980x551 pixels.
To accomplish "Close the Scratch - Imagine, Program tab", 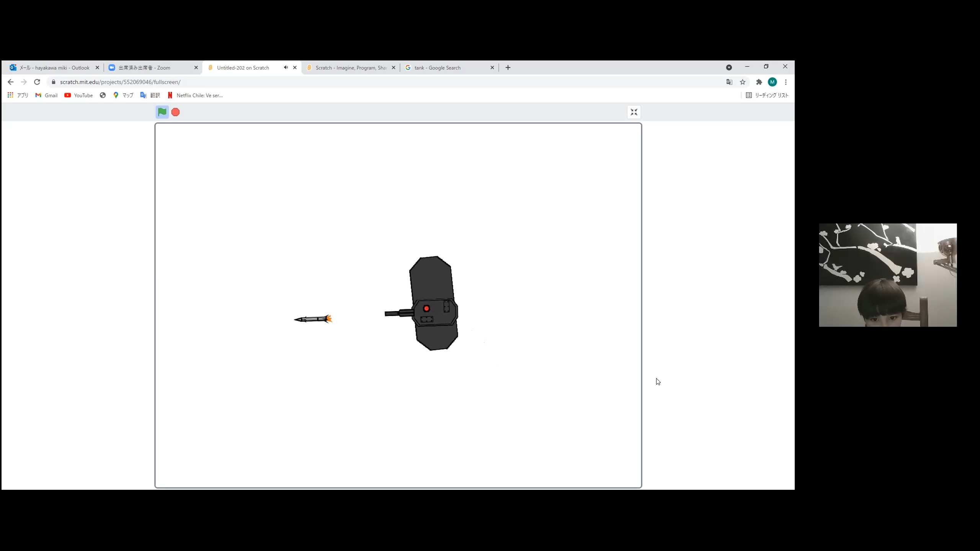I will coord(394,68).
